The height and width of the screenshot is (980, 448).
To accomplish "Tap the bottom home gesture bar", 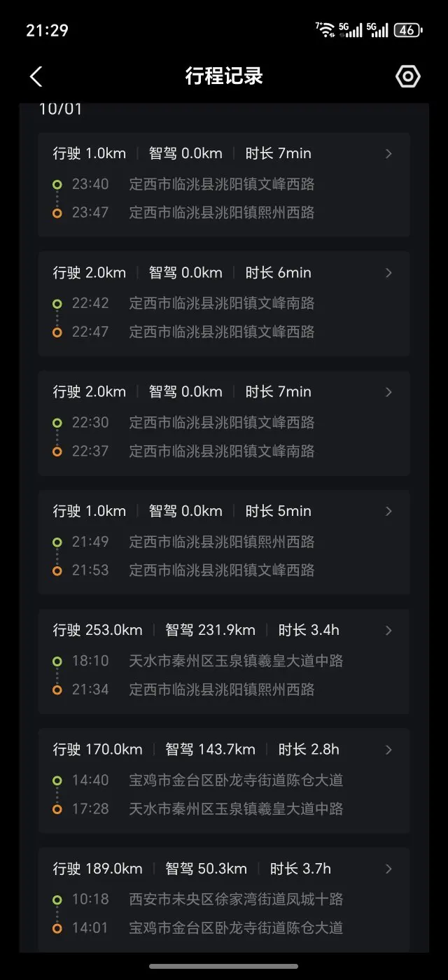I will click(x=224, y=967).
